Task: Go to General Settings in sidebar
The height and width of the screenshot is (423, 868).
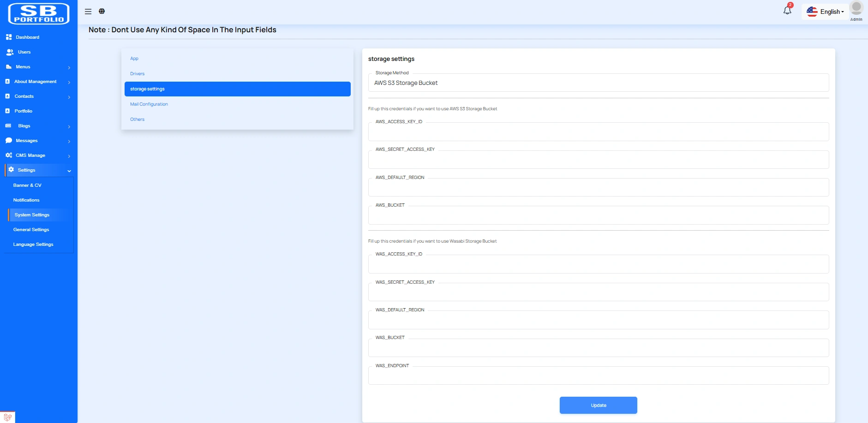Action: tap(31, 230)
